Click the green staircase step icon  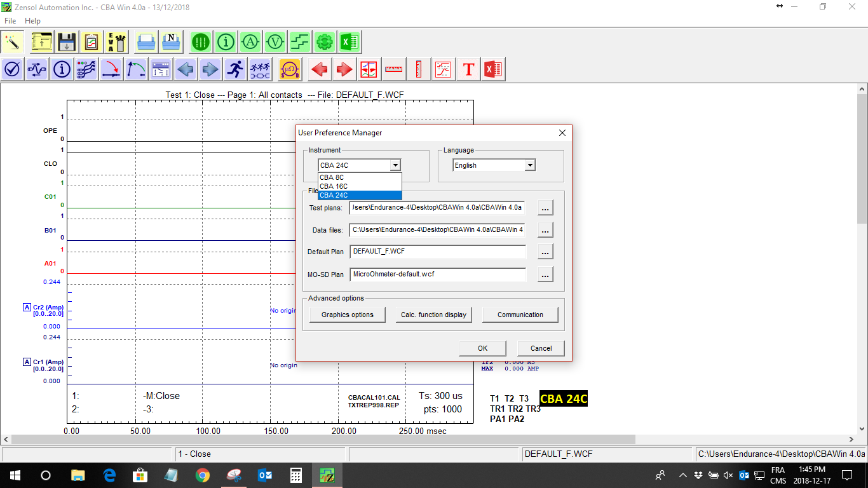[300, 43]
